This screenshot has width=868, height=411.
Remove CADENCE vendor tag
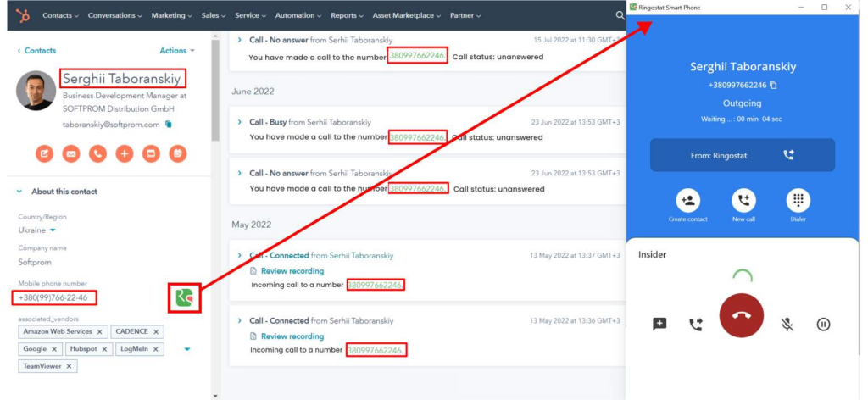pos(156,332)
